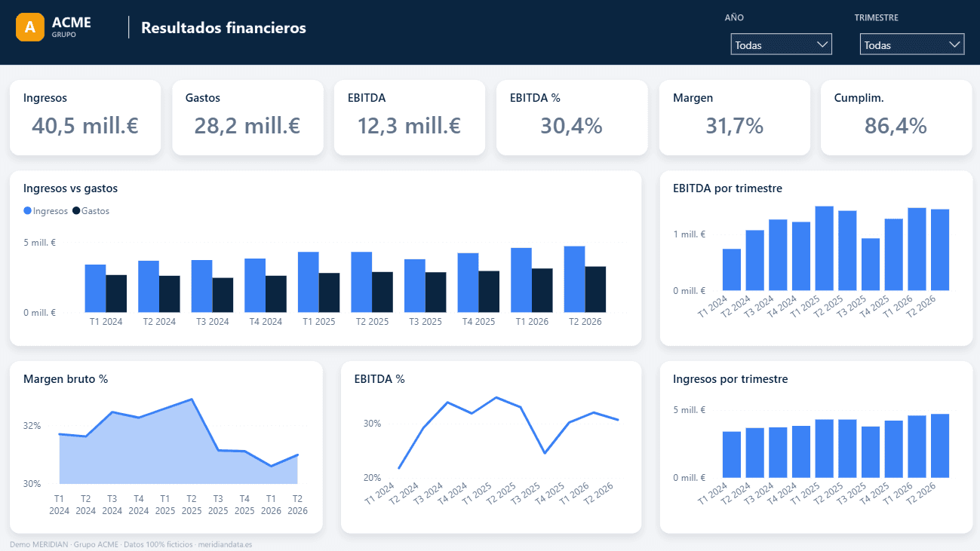Image resolution: width=980 pixels, height=551 pixels.
Task: Click T2 2025 peak point in Margen bruto %
Action: click(192, 399)
